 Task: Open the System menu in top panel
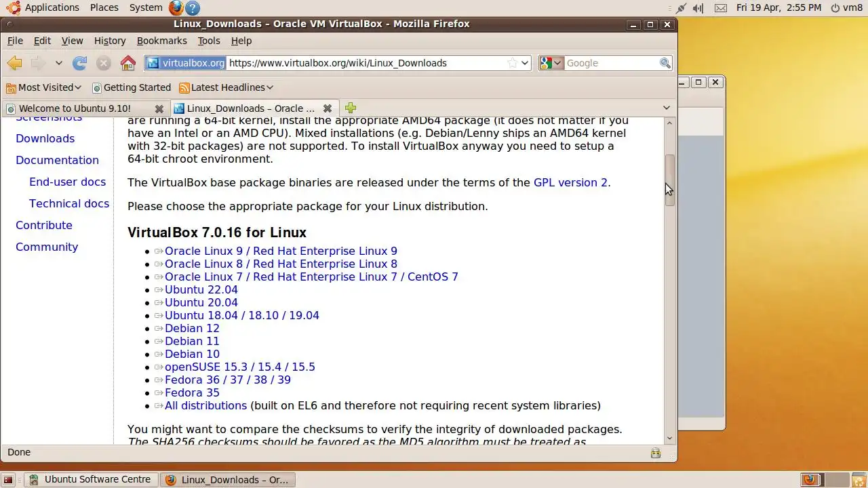point(146,7)
